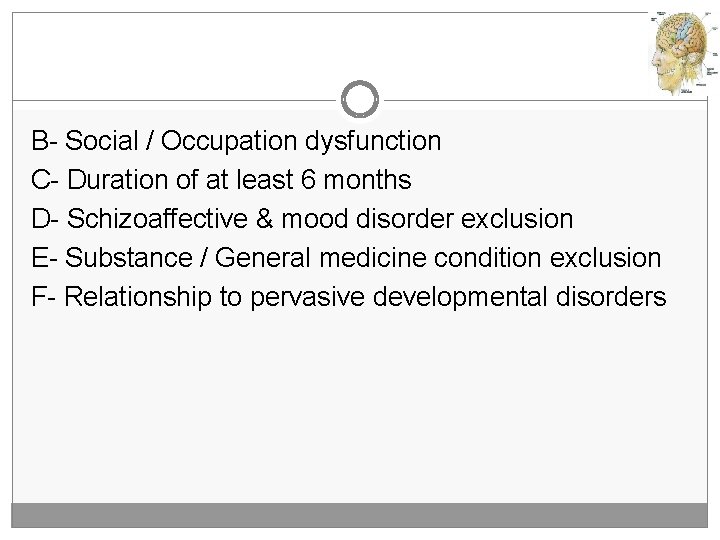Select the line "C- Duration of at least 6 months"
The width and height of the screenshot is (720, 540).
tap(221, 181)
